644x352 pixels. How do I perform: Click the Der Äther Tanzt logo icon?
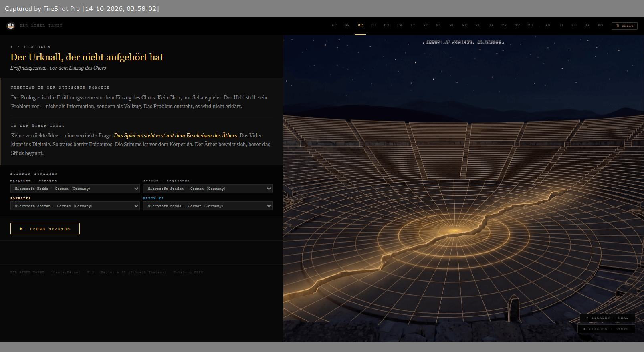click(x=11, y=26)
